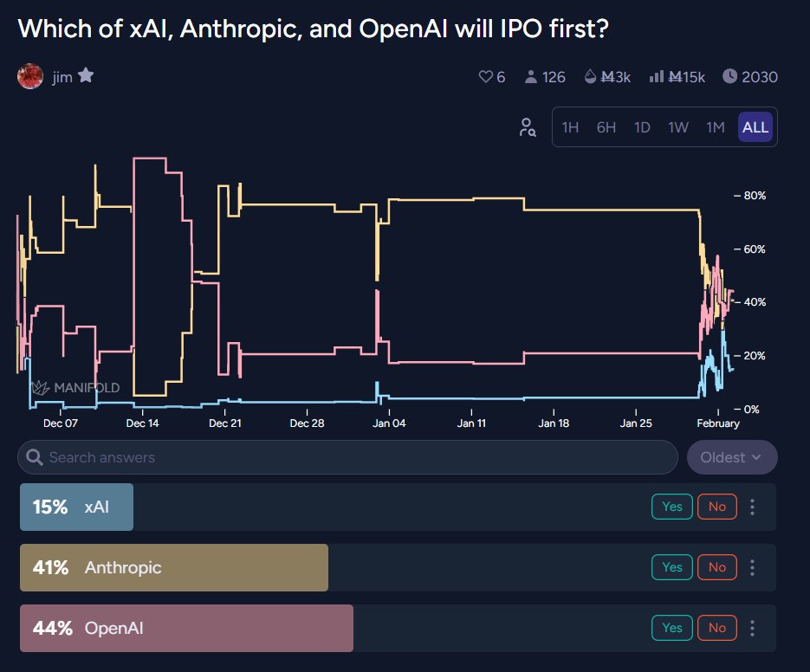The width and height of the screenshot is (810, 672).
Task: Bet Yes on Anthropic
Action: click(672, 567)
